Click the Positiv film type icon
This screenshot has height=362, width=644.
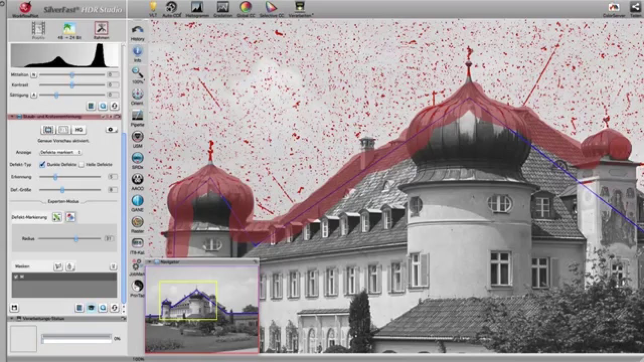(x=38, y=30)
